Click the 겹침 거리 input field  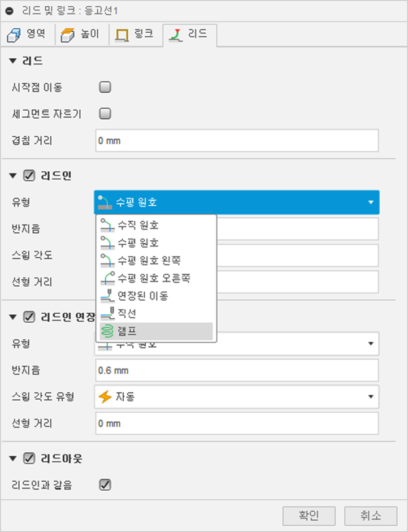237,140
